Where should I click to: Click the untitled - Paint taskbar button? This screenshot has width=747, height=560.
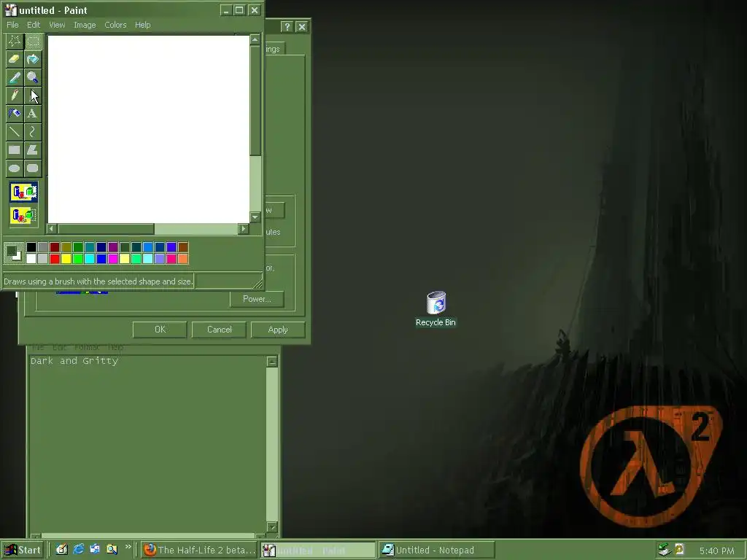[x=318, y=550]
